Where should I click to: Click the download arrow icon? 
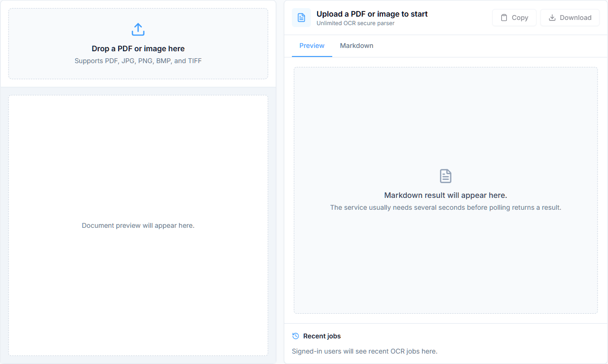552,18
